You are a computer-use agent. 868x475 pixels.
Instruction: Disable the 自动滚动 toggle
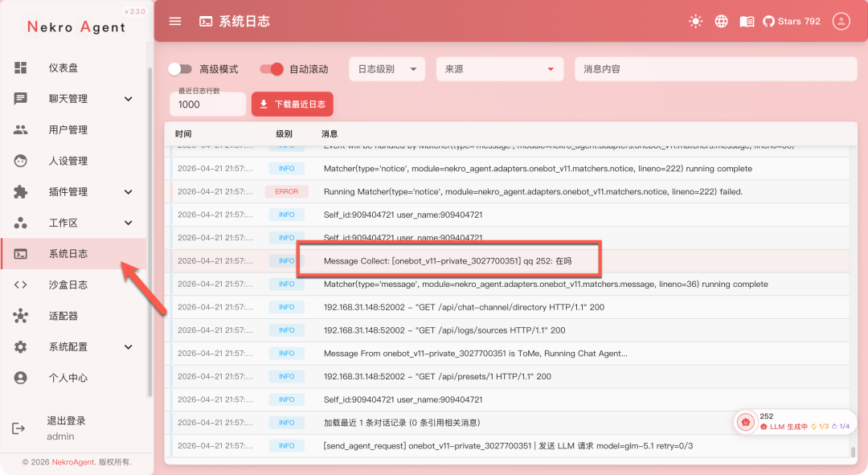(x=272, y=69)
